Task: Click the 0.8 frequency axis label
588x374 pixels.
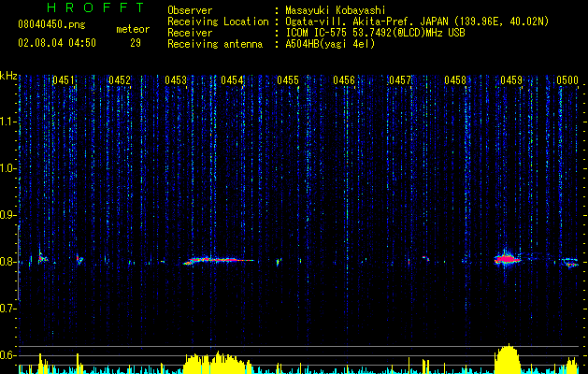Action: click(x=7, y=262)
